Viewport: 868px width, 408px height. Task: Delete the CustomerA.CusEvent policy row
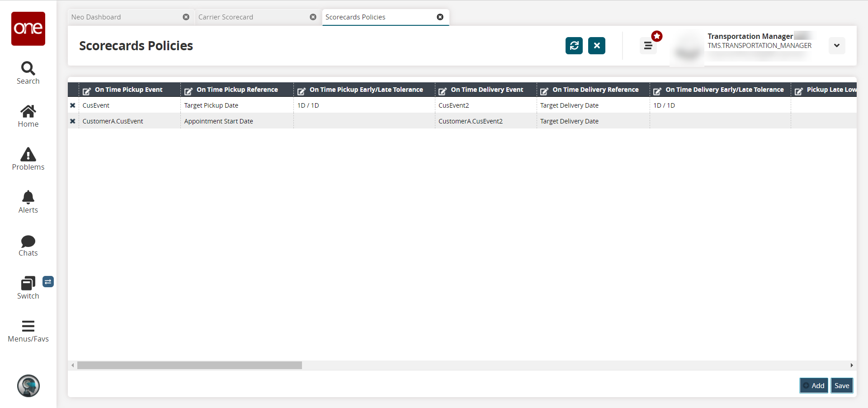point(72,121)
